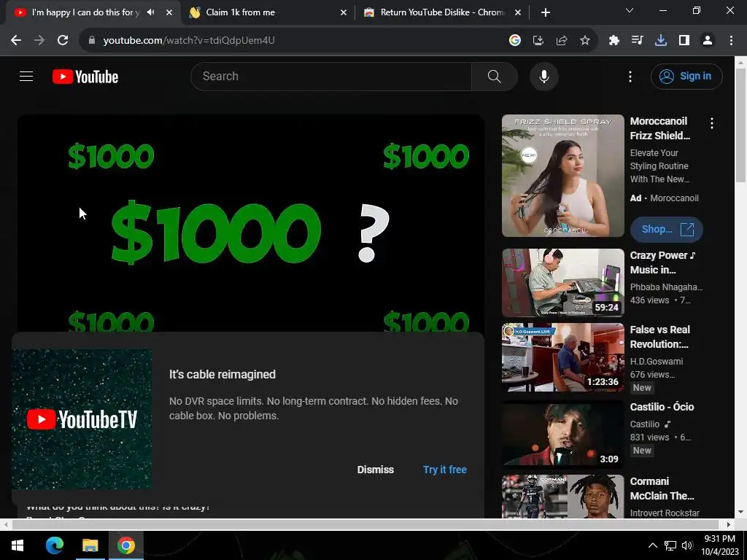Open the YouTube hamburger guide menu

pyautogui.click(x=26, y=76)
